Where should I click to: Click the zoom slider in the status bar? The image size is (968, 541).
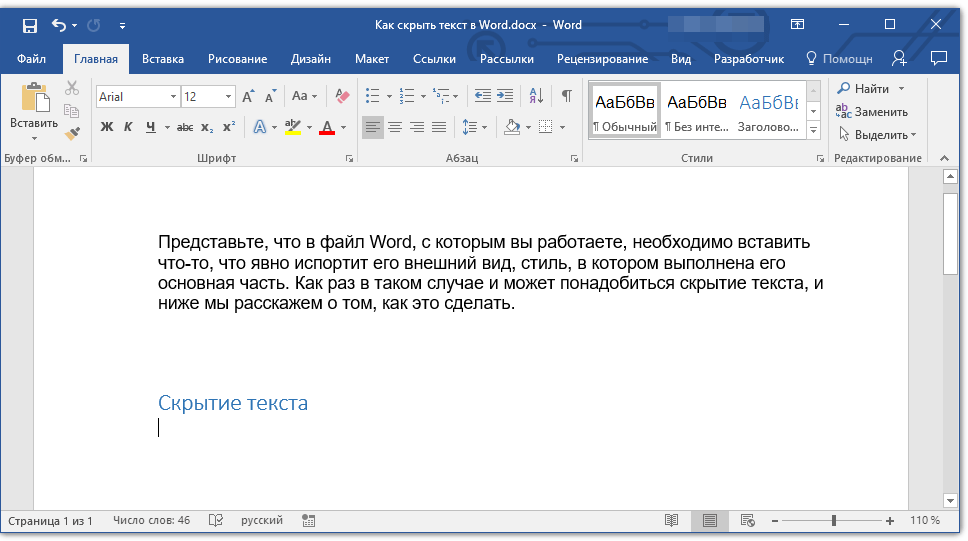coord(833,521)
